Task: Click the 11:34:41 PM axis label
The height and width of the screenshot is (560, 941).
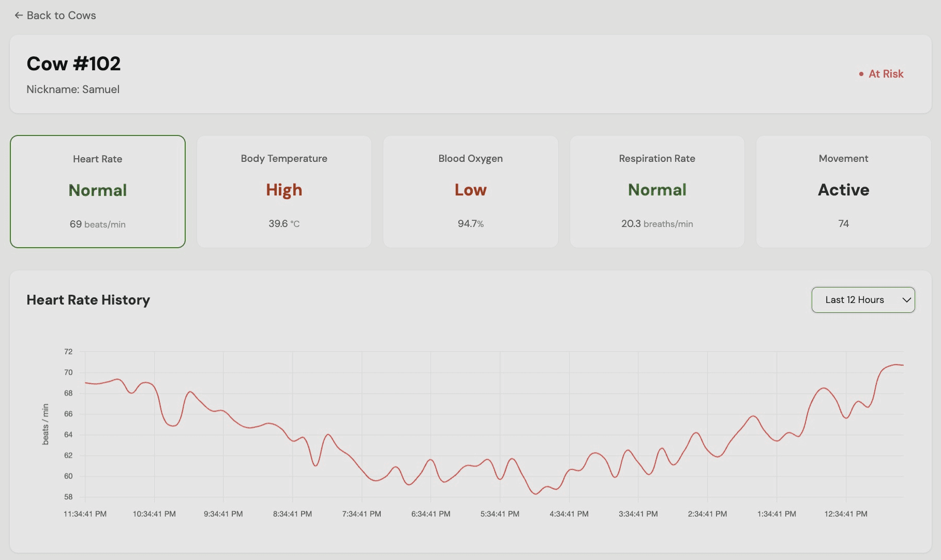Action: click(x=85, y=514)
